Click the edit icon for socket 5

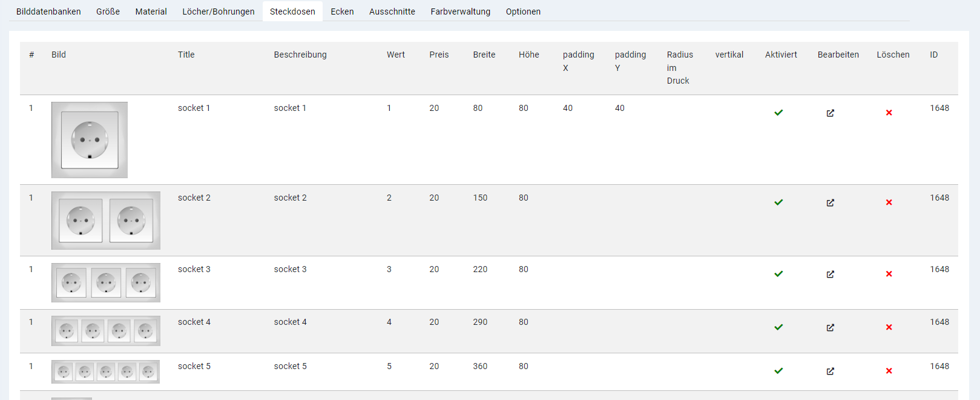tap(830, 371)
